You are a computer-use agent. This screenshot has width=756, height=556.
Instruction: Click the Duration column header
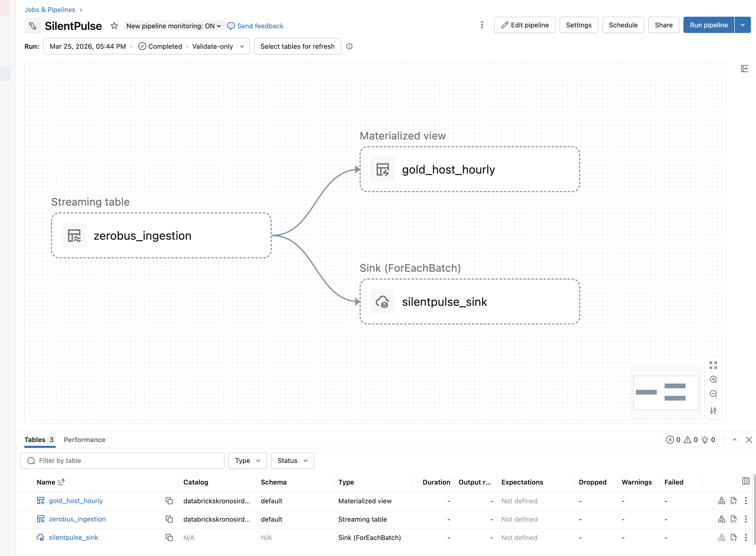(x=436, y=482)
